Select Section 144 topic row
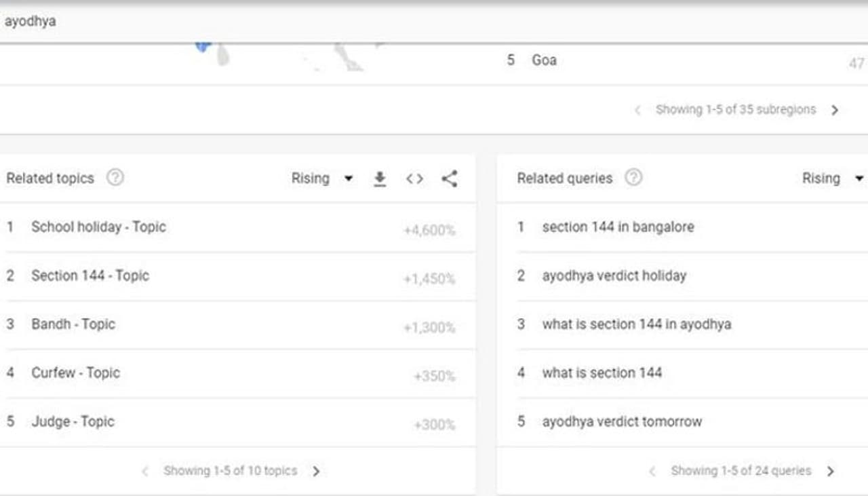 [x=90, y=276]
